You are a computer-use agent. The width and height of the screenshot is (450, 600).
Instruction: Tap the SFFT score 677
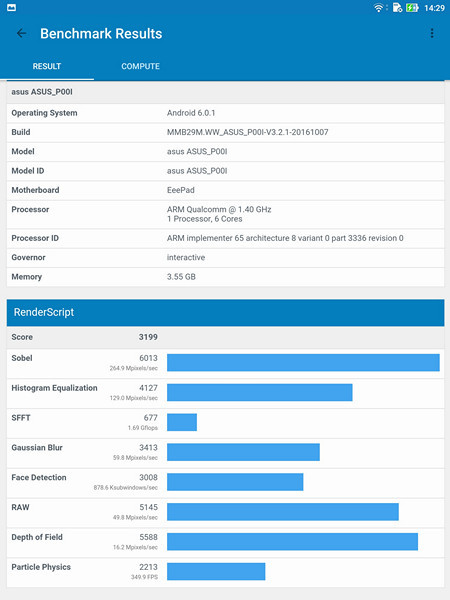pos(151,418)
